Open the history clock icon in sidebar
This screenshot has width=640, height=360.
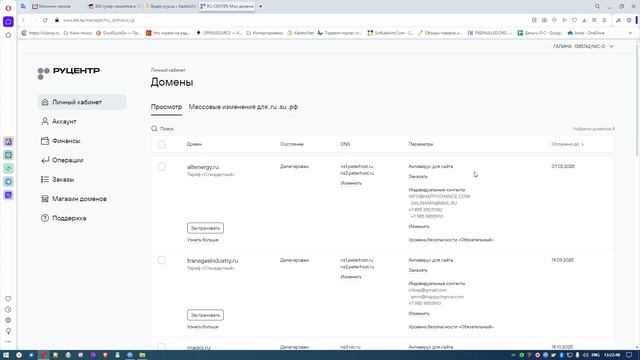click(x=8, y=309)
